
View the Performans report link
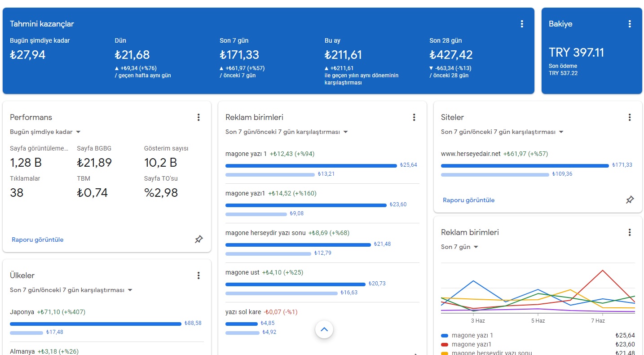38,240
